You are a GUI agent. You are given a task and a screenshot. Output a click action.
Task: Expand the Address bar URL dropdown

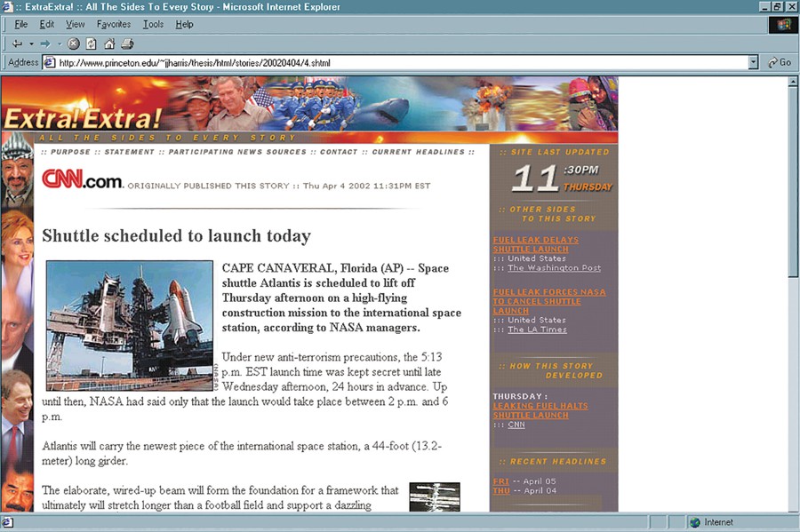(x=753, y=62)
